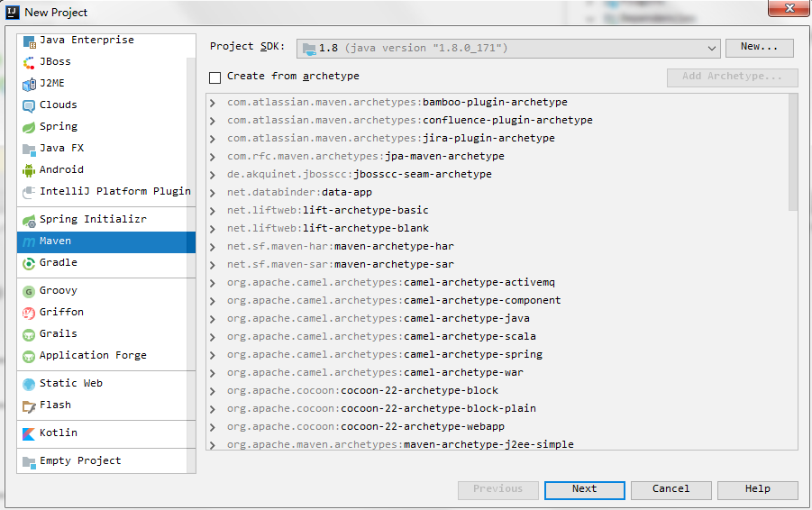Click the Previous button

pos(497,490)
